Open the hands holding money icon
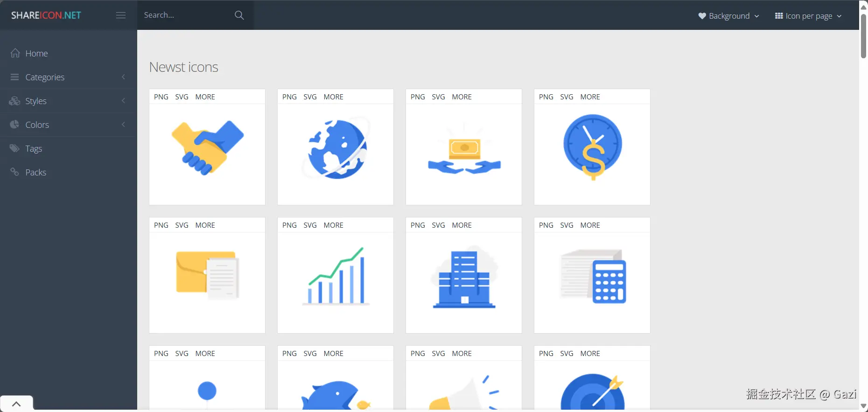 click(464, 149)
